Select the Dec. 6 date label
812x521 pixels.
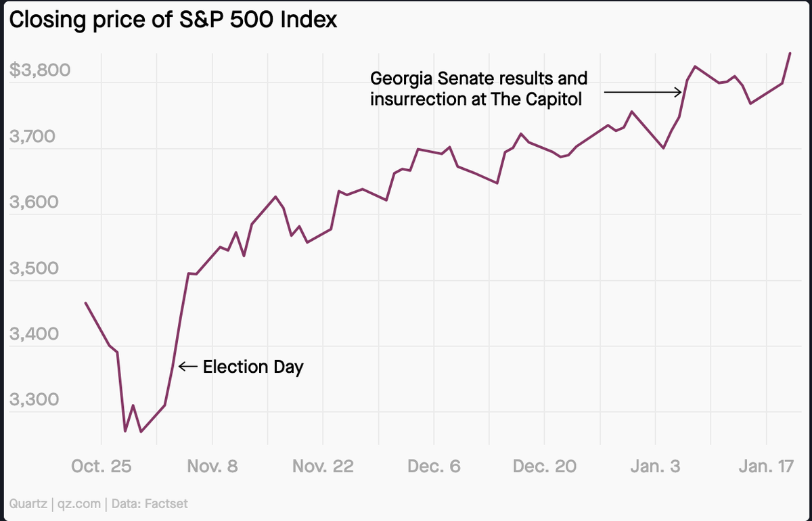pos(434,467)
